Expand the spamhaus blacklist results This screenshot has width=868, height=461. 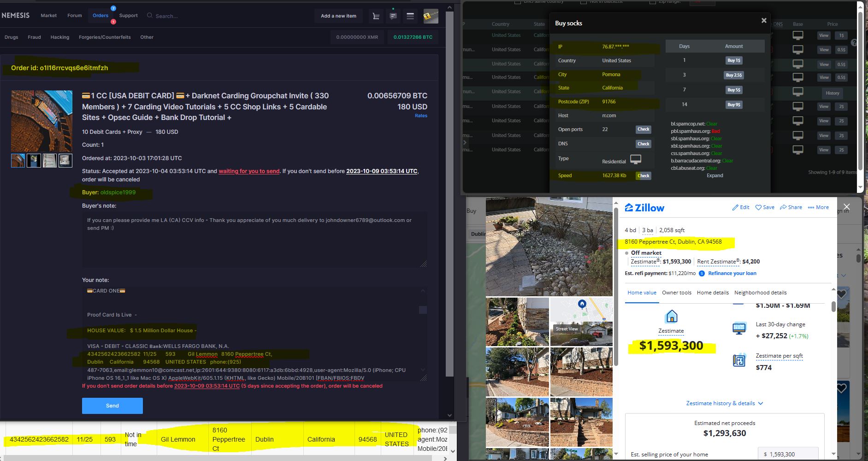(x=715, y=175)
